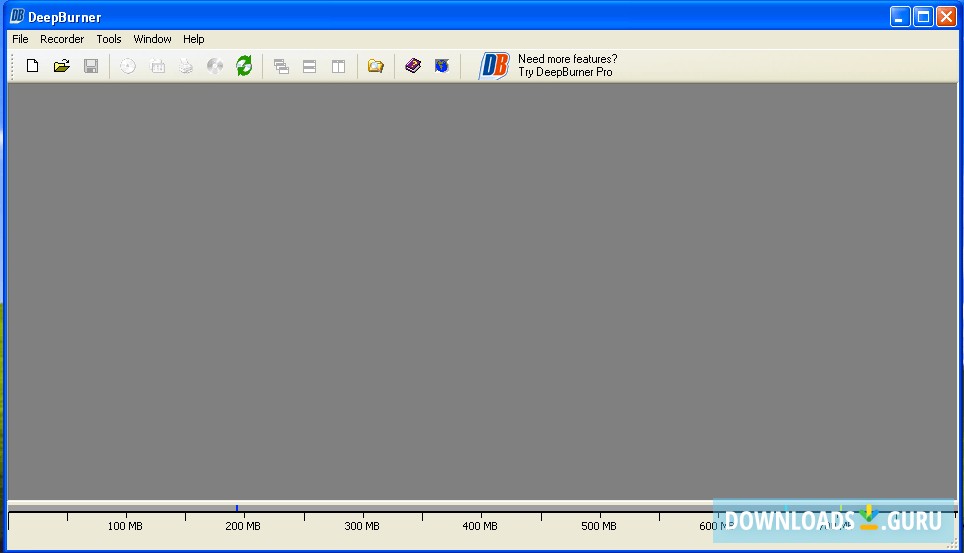The height and width of the screenshot is (553, 964).
Task: Open the Help menu
Action: [194, 39]
